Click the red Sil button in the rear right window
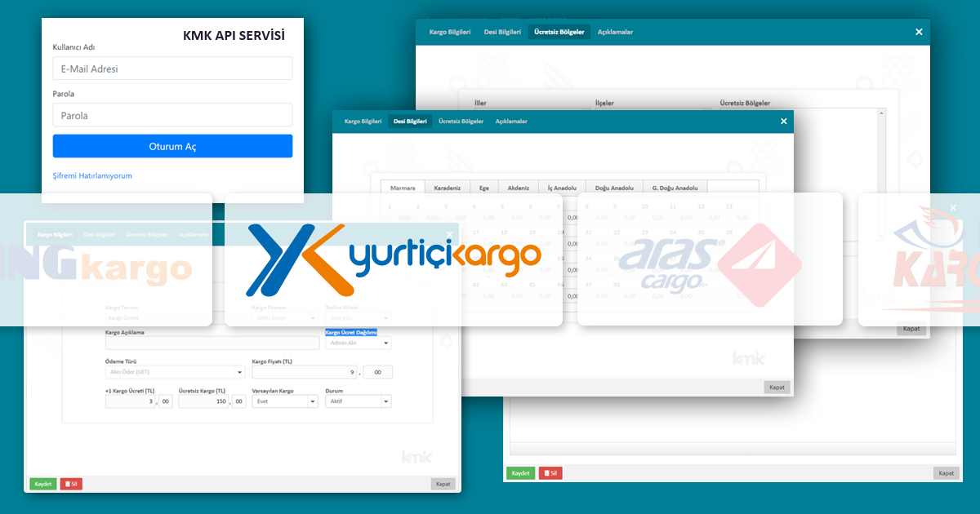This screenshot has height=514, width=980. (550, 473)
